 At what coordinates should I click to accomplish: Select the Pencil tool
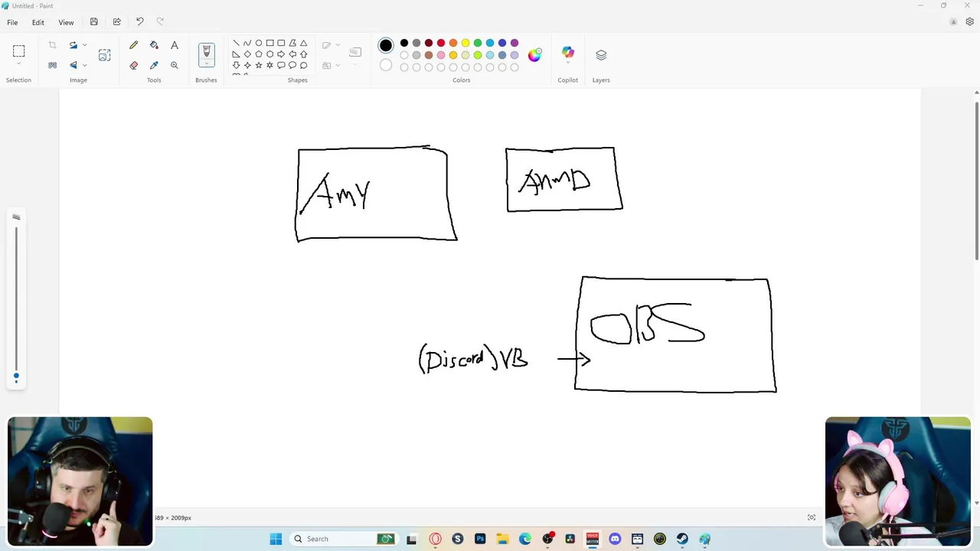[134, 46]
